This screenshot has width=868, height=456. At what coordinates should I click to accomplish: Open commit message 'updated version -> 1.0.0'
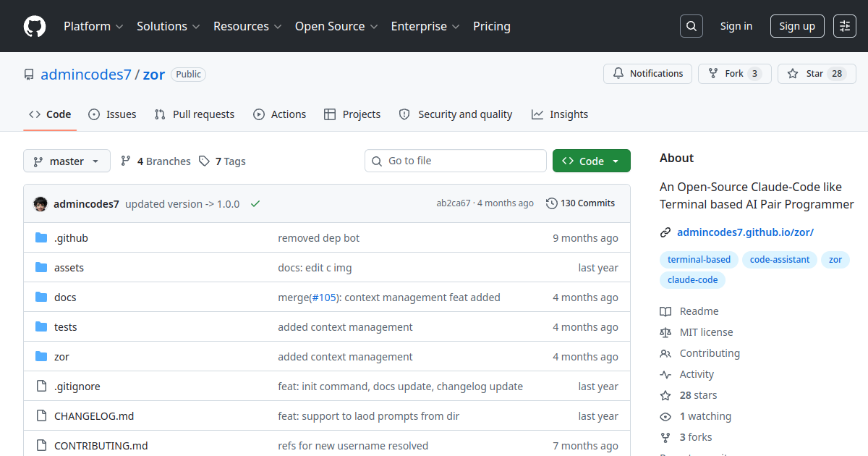[182, 204]
